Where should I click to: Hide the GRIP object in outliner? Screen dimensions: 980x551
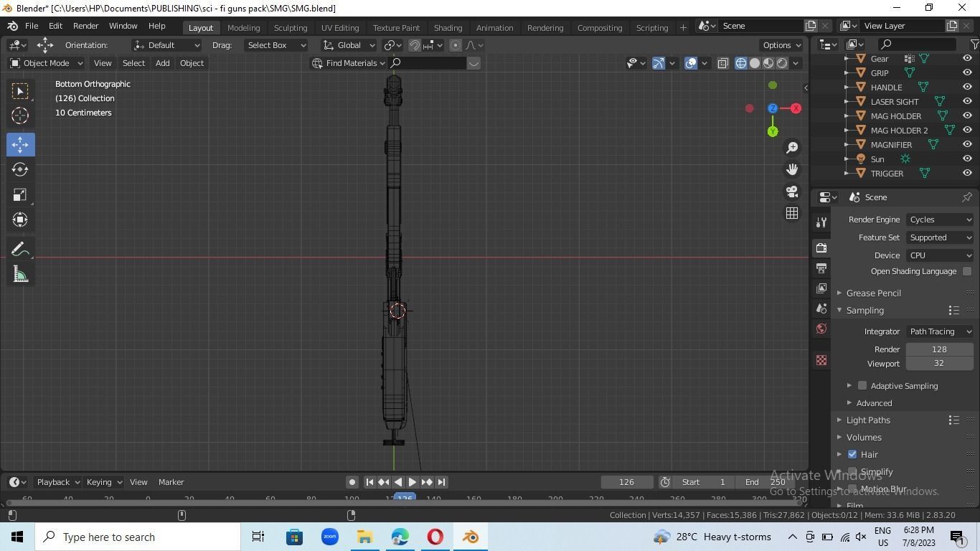[x=967, y=72]
